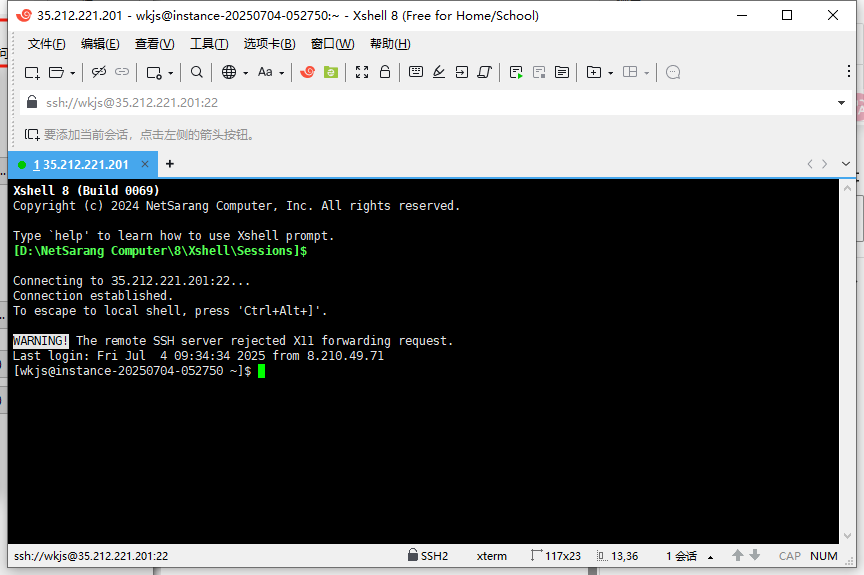The height and width of the screenshot is (575, 864).
Task: Open session properties icon with gear
Action: pos(154,73)
